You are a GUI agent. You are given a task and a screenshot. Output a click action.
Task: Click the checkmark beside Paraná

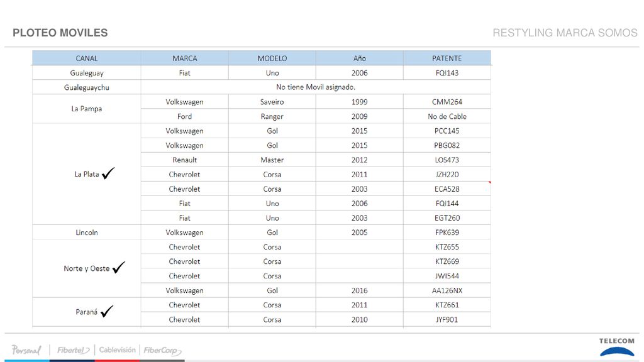[x=107, y=311]
